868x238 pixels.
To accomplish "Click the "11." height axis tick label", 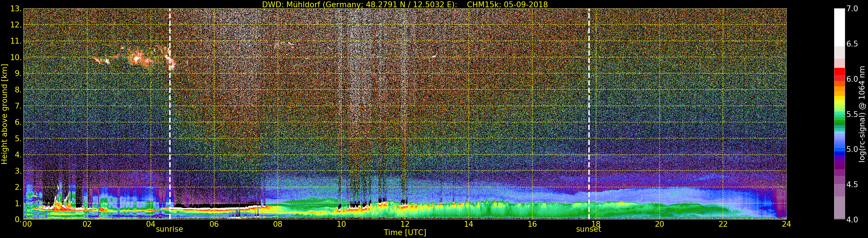I will [x=16, y=41].
